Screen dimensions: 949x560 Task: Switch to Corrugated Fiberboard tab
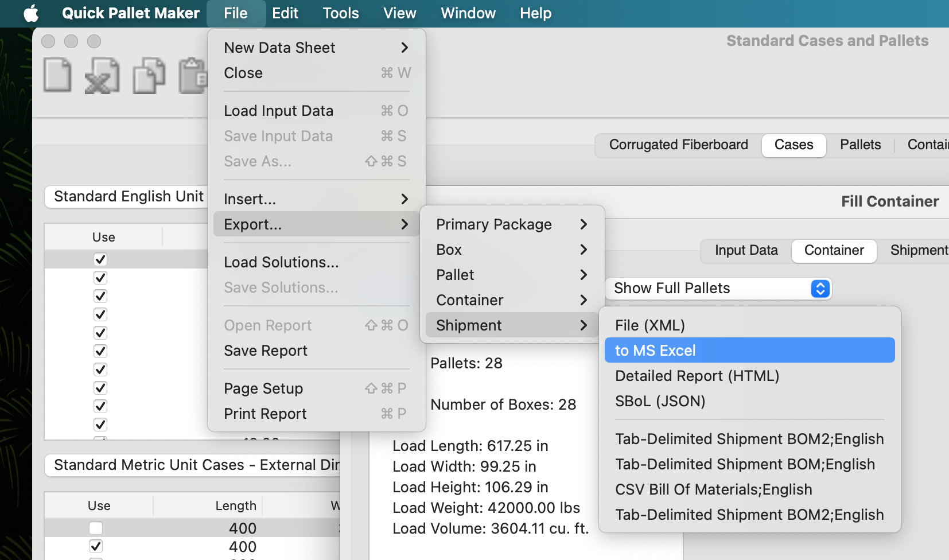[678, 145]
